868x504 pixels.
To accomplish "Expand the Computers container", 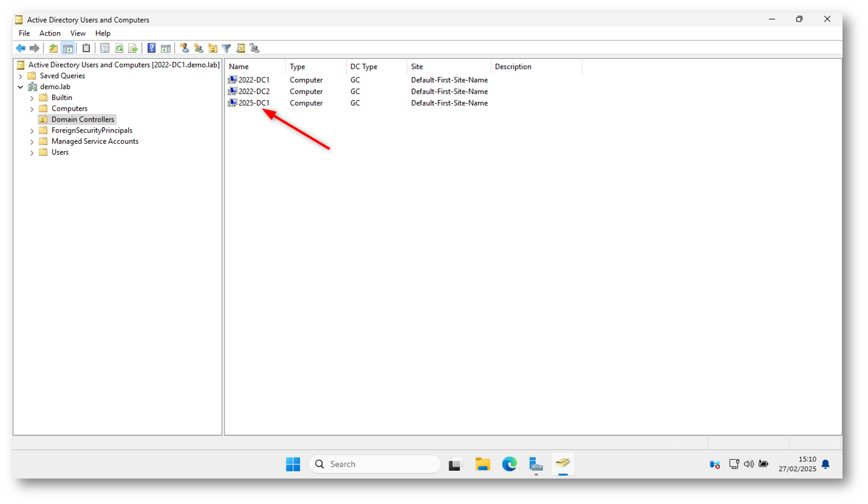I will (32, 109).
